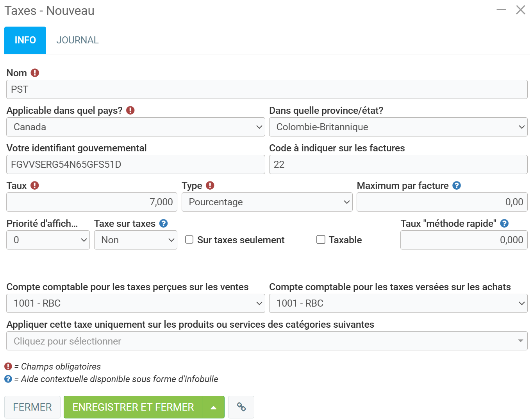Click required icon beside Applicable dans quel pays
This screenshot has height=420, width=532.
(x=130, y=110)
